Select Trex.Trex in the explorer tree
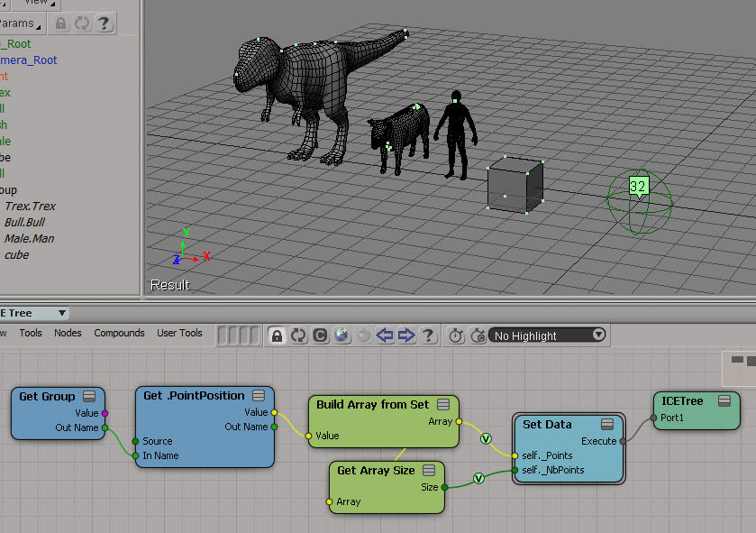 click(30, 207)
